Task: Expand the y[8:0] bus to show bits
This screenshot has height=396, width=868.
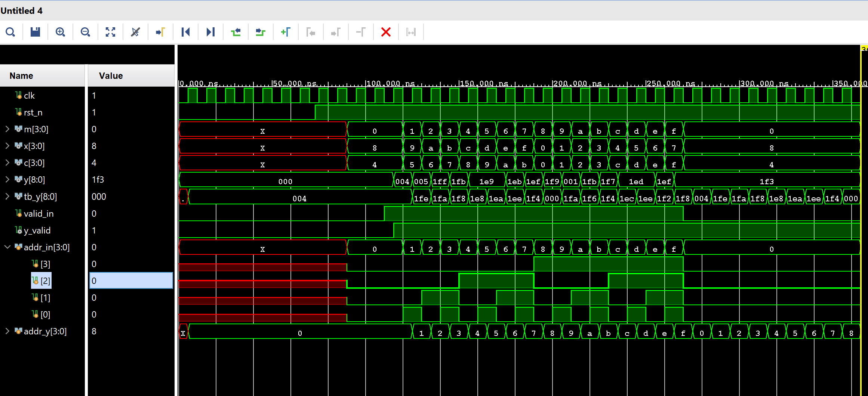Action: tap(7, 179)
